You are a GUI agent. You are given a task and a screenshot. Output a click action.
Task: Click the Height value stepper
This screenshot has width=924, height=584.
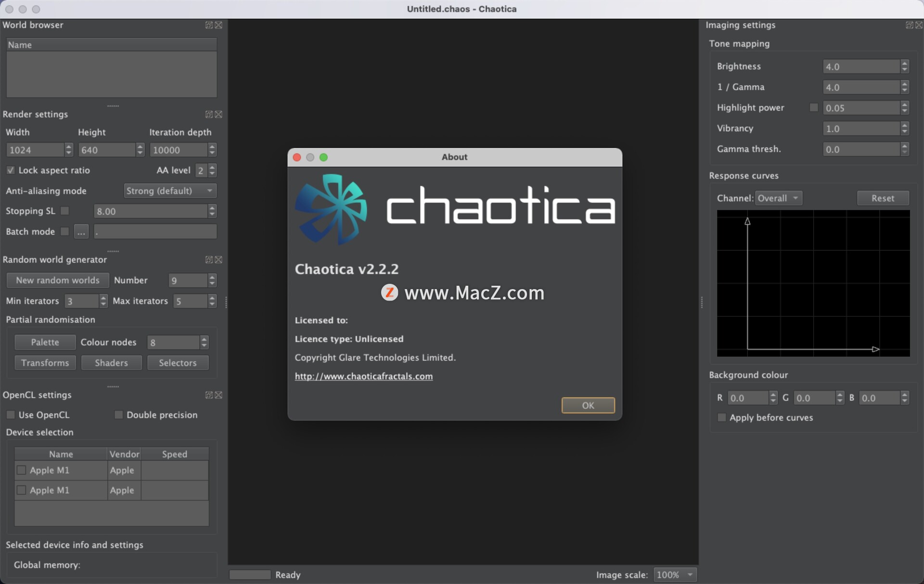tap(140, 150)
